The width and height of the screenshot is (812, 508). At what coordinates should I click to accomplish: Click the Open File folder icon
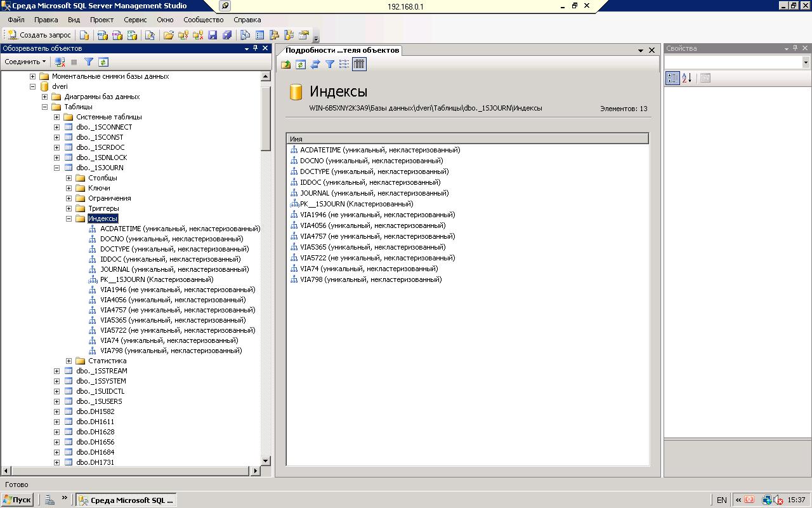[169, 35]
